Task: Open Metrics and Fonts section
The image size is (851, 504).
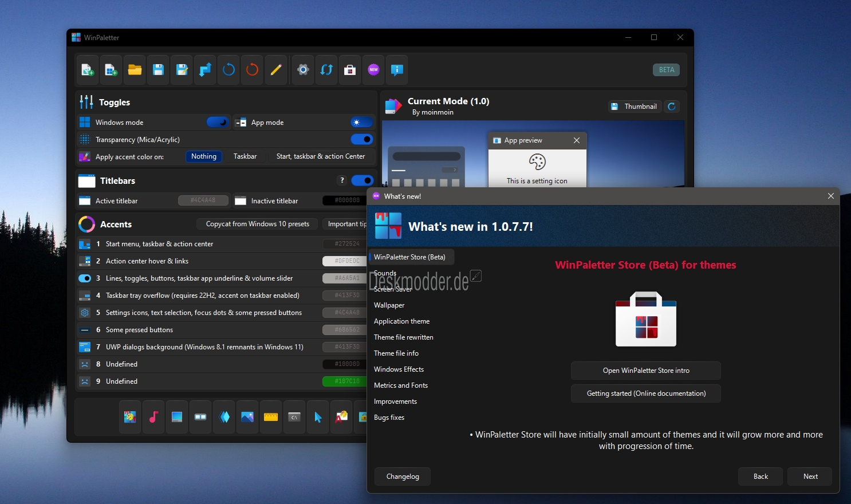Action: 401,385
